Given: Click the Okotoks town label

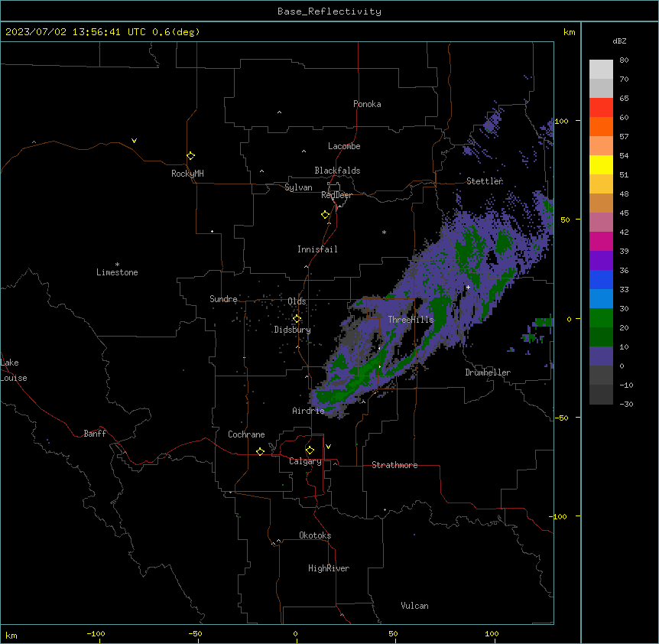Looking at the screenshot, I should (x=315, y=535).
